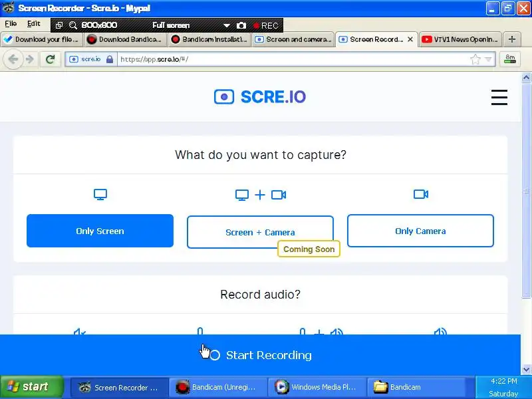Click the Record audio? heading
532x399 pixels.
260,294
